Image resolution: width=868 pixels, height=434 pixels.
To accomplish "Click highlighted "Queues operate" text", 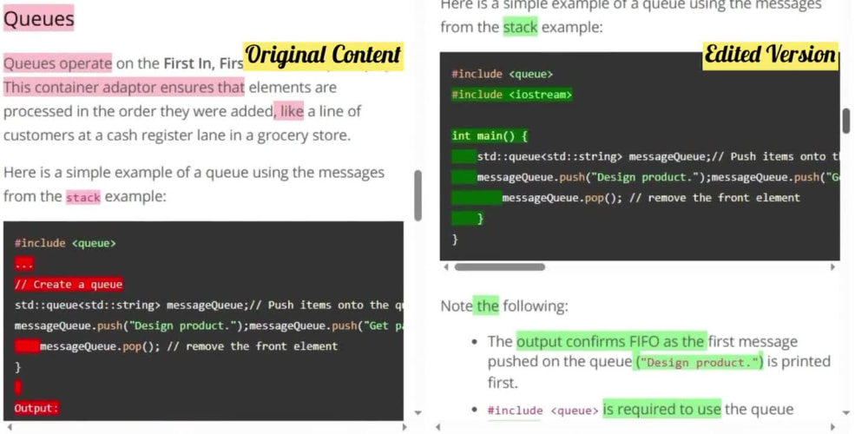I will [57, 63].
